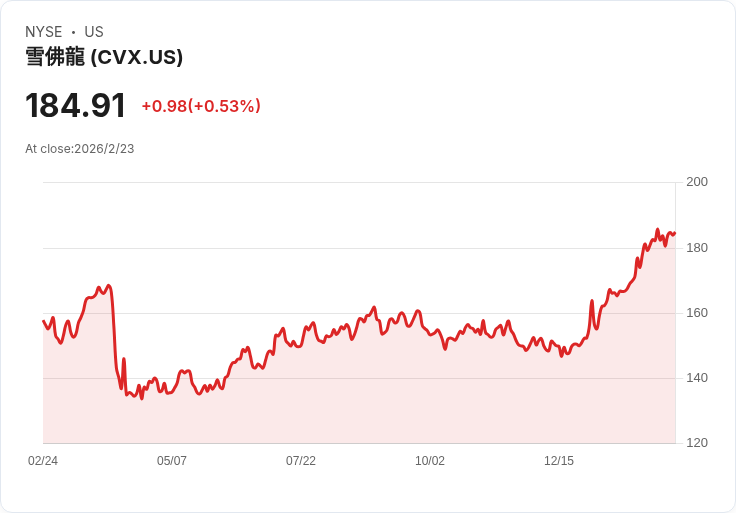Click the US market label

[94, 32]
